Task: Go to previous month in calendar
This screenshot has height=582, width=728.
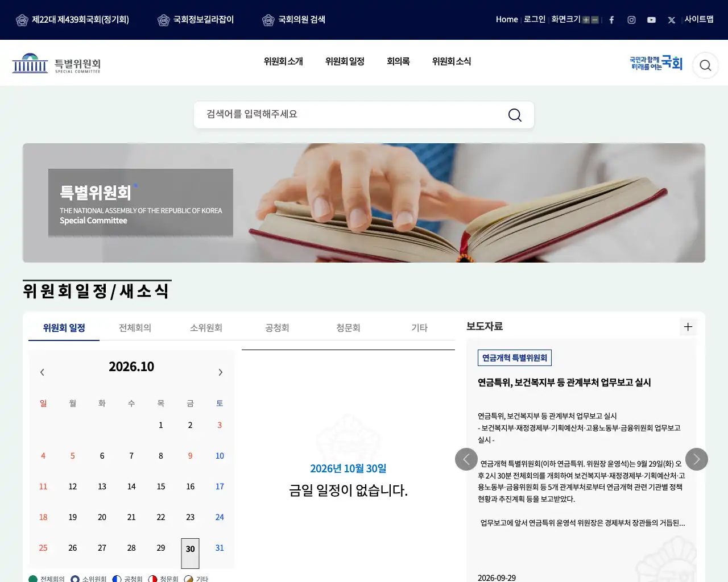Action: [42, 372]
